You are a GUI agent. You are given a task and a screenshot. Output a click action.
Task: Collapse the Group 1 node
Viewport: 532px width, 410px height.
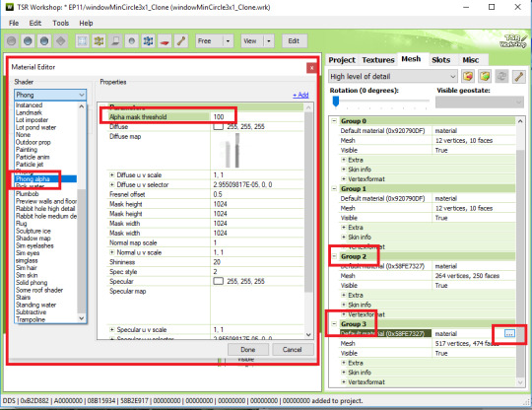pyautogui.click(x=334, y=188)
